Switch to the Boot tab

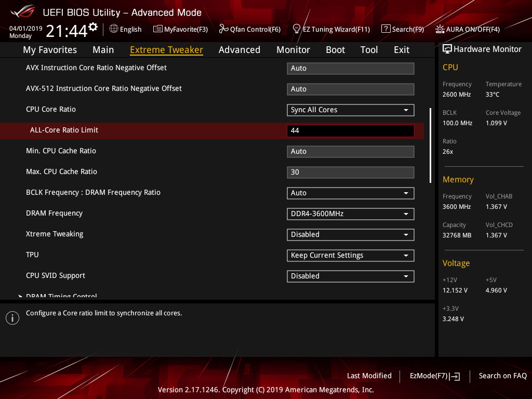pos(335,50)
